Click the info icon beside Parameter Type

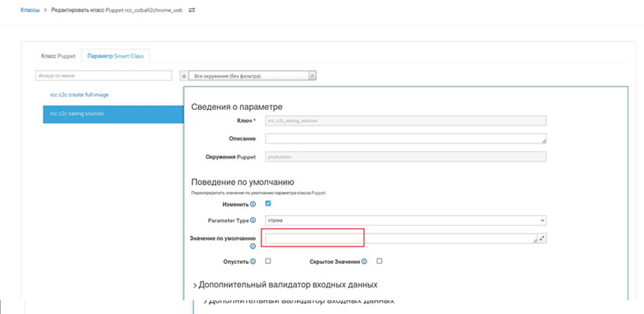pyautogui.click(x=252, y=220)
